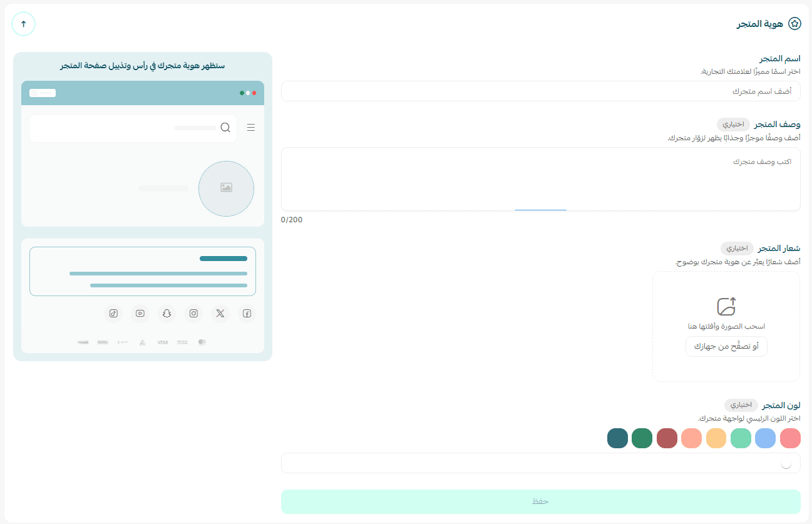Screen dimensions: 812x524
Task: Click the اسم المتجر label
Action: [779, 59]
